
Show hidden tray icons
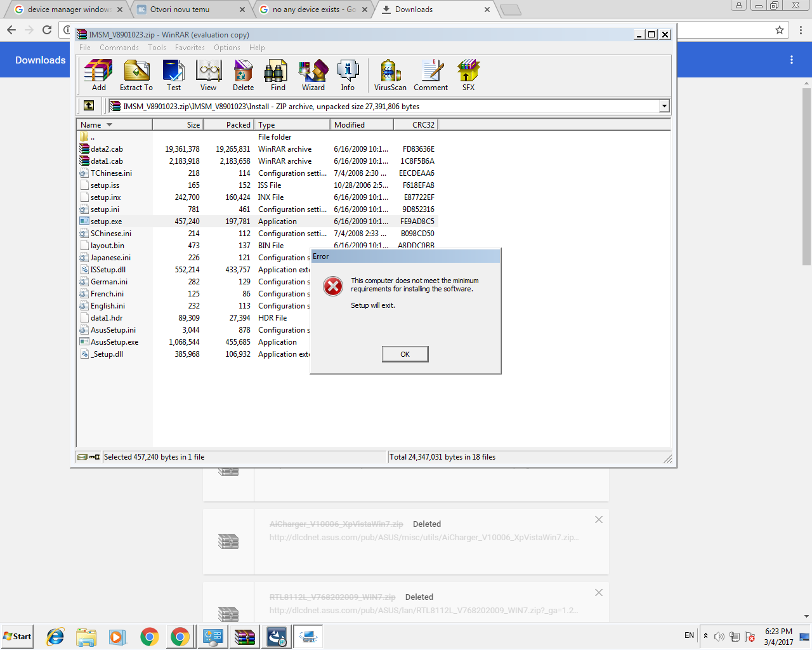705,636
